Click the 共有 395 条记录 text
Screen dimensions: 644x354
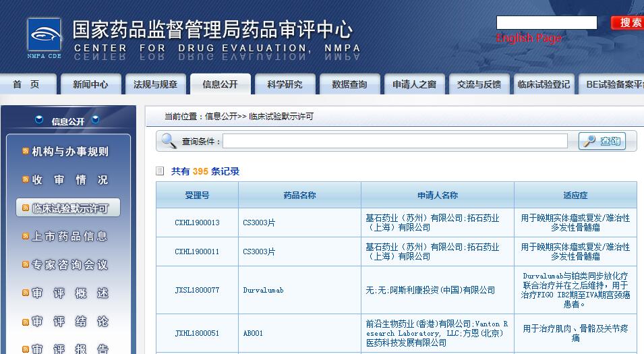tap(206, 171)
